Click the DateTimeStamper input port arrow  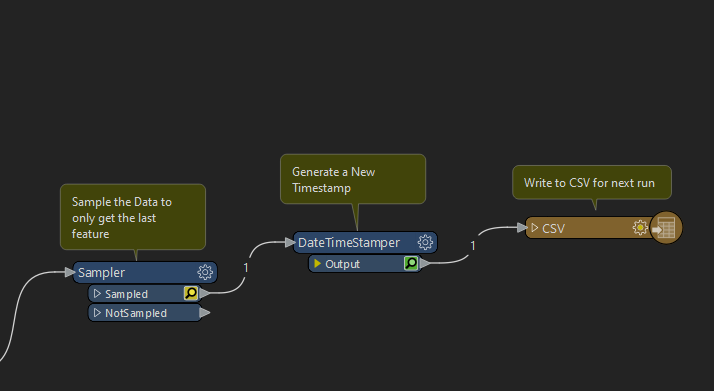coord(290,242)
